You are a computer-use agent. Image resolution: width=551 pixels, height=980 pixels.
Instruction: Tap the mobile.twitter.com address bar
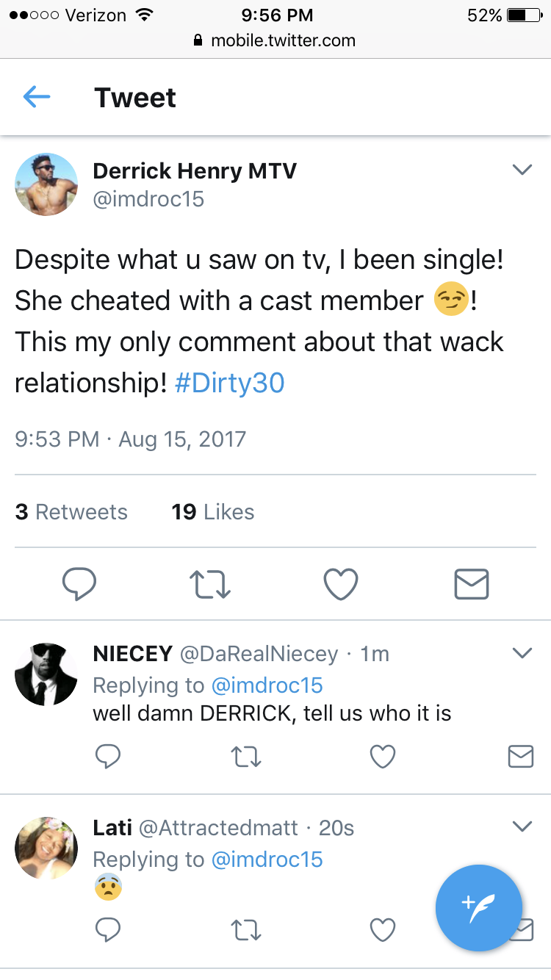(275, 41)
